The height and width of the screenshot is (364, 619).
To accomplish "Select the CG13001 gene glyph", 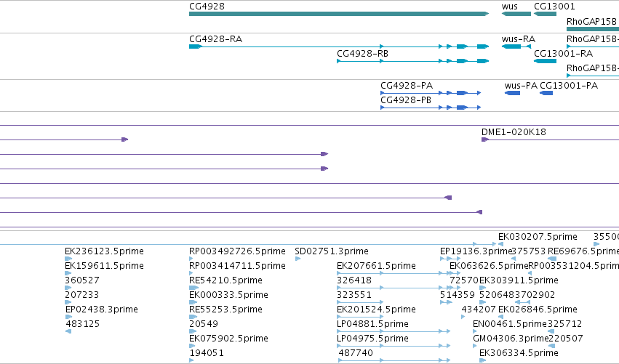I will [x=545, y=14].
